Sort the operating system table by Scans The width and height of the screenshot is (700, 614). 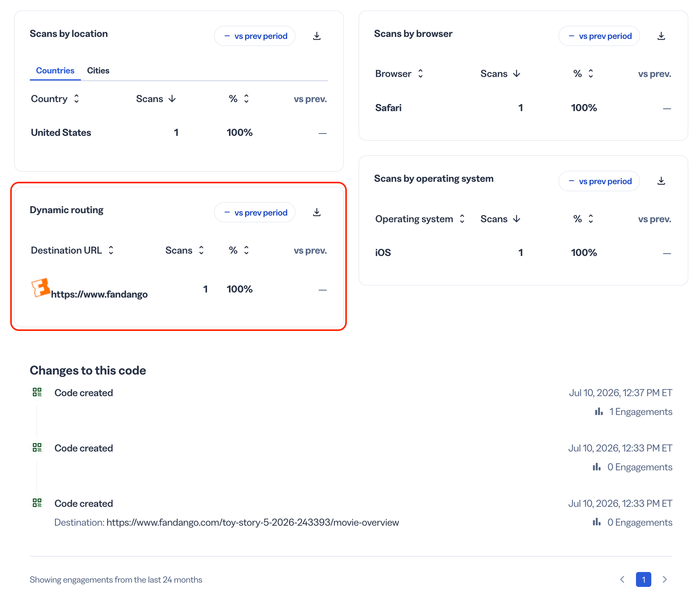(500, 219)
